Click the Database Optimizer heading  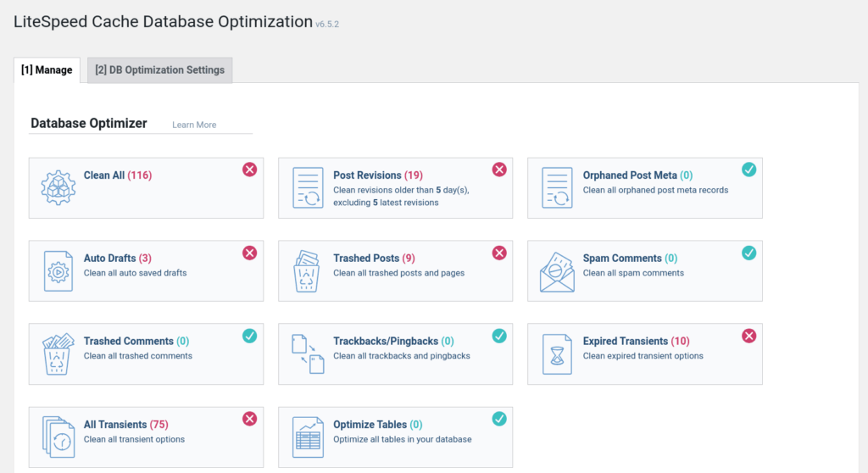coord(88,124)
